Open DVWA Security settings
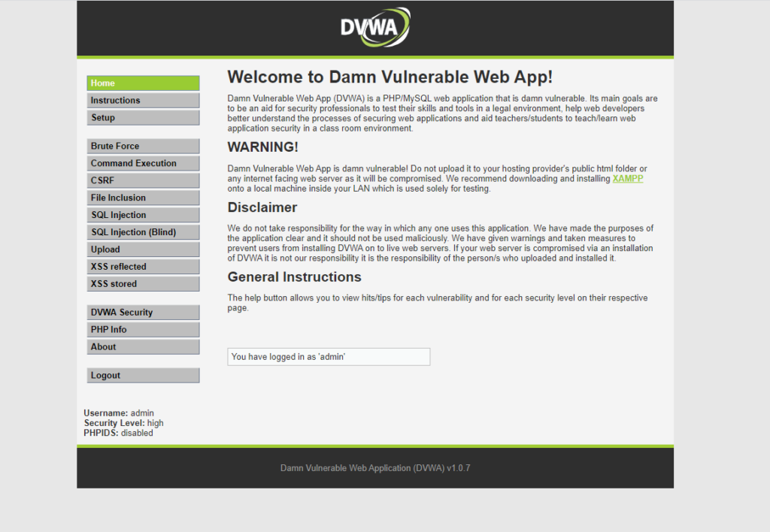The width and height of the screenshot is (770, 532). tap(143, 312)
